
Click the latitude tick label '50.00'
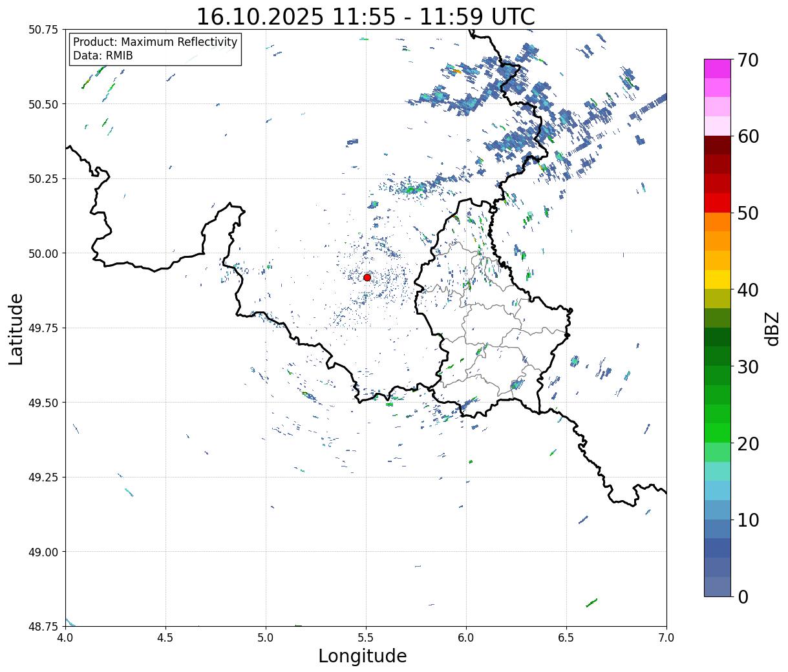43,253
